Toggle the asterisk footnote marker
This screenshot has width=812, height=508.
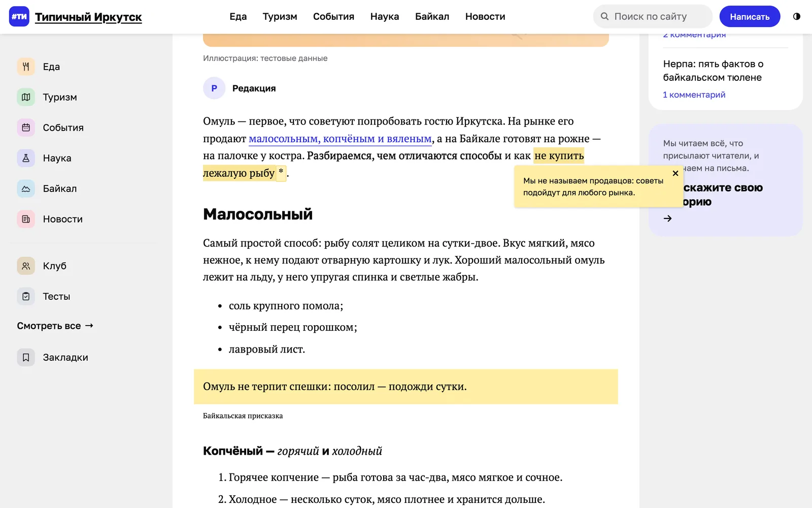(281, 173)
